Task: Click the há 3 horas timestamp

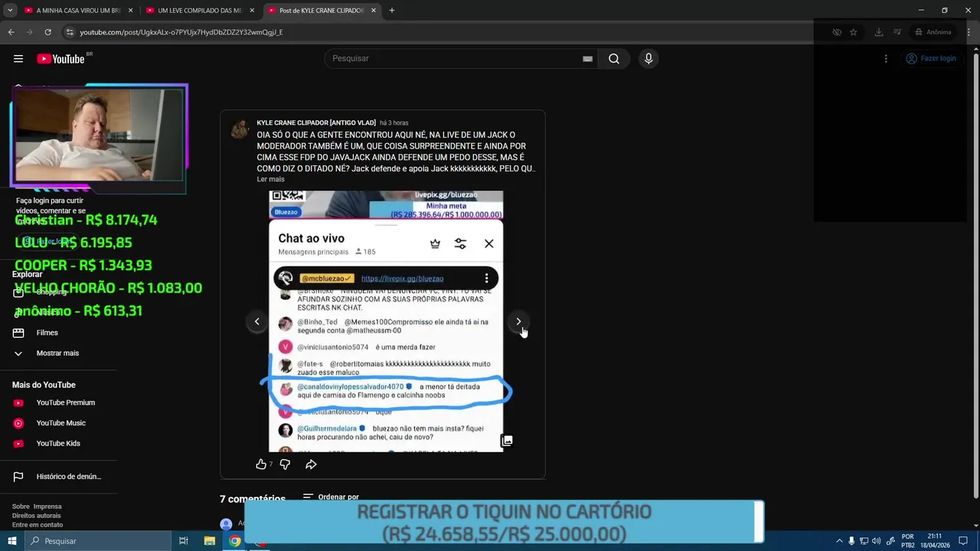Action: point(394,122)
